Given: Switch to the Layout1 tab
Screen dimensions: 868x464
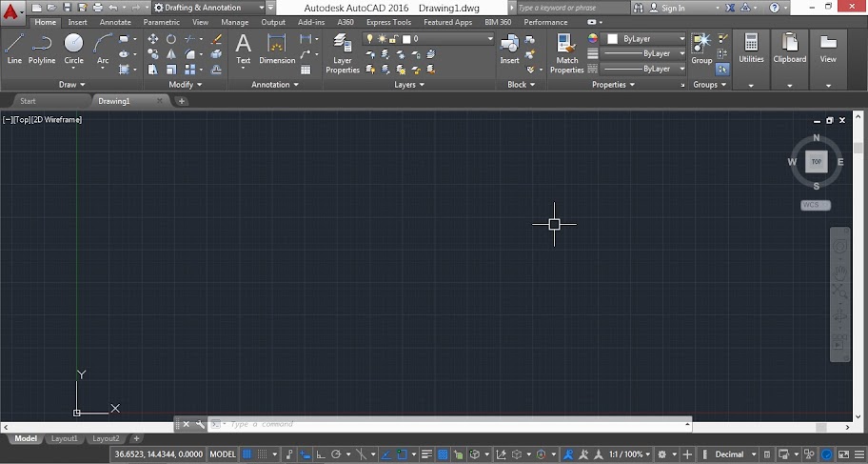Looking at the screenshot, I should click(64, 439).
